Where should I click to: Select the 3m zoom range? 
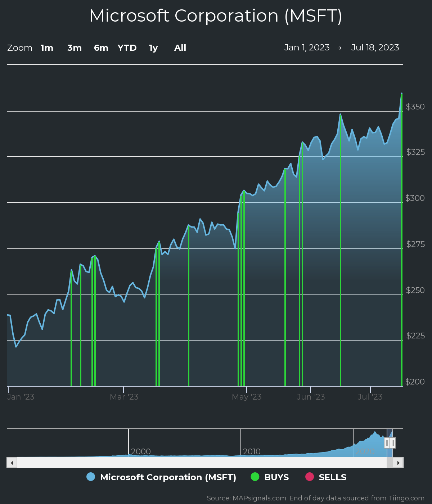[75, 48]
